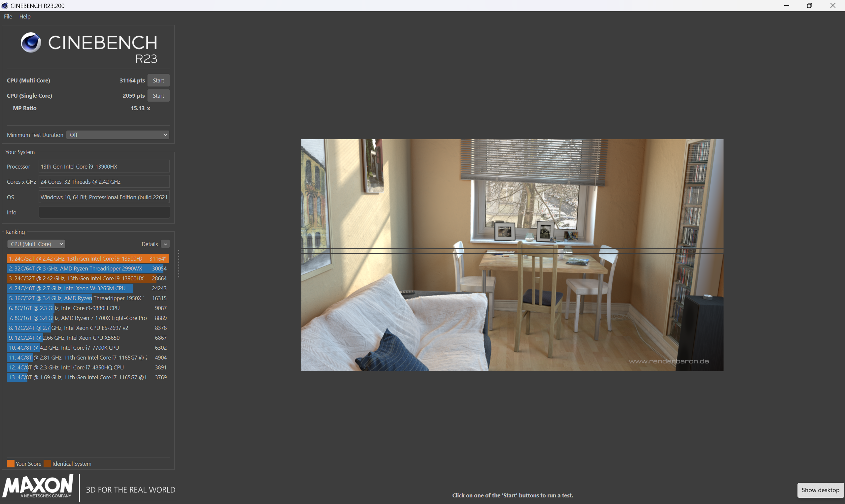Click the orange Your Score legend swatch
Screen dimensions: 845x504
tap(11, 463)
